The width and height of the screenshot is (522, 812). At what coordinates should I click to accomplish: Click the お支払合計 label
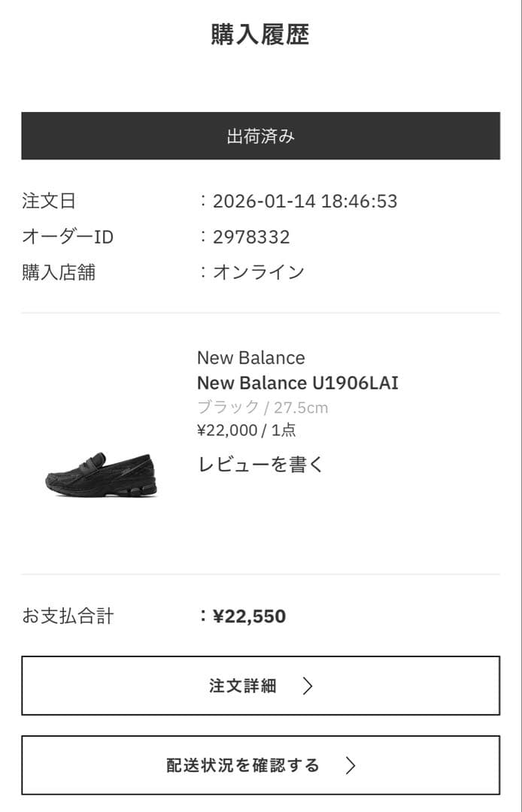tap(68, 616)
